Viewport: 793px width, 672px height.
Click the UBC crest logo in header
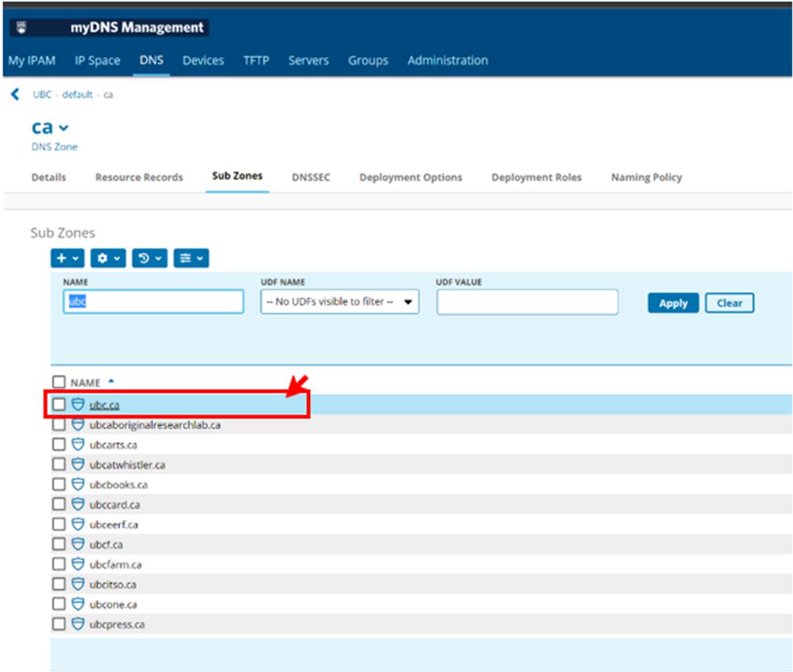22,27
